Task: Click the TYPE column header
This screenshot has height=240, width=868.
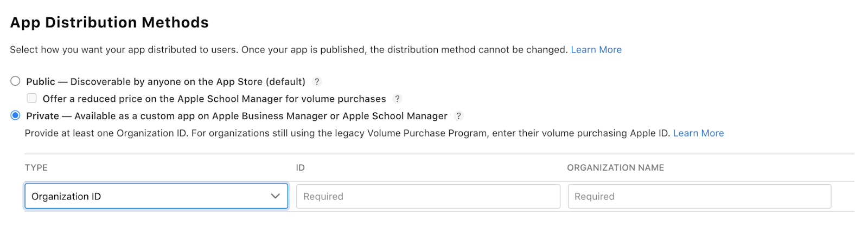Action: (36, 168)
